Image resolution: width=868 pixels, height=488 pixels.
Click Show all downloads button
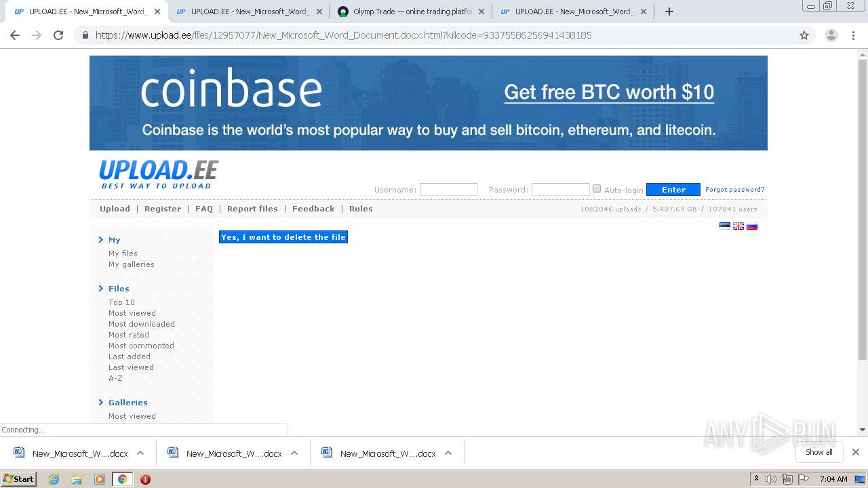(819, 452)
